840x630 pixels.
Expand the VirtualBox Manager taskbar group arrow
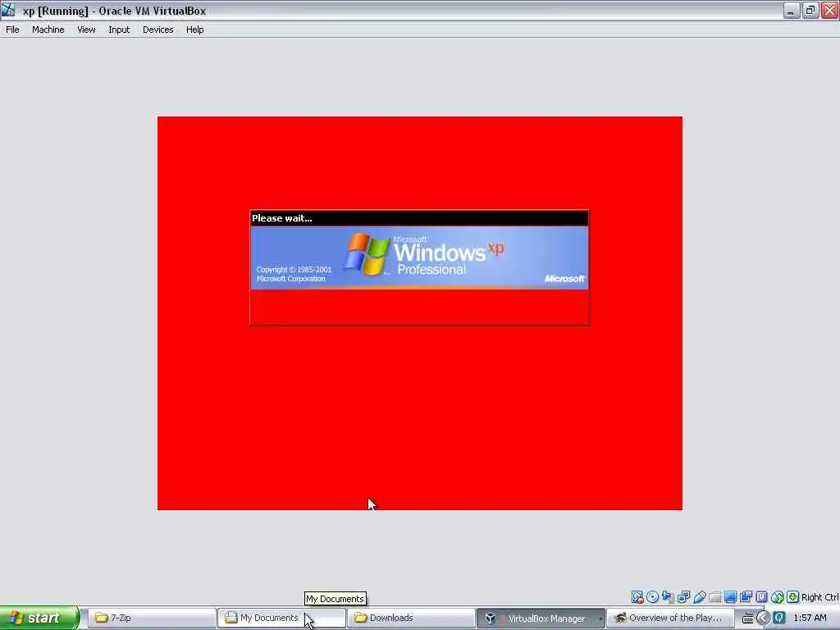(x=600, y=619)
